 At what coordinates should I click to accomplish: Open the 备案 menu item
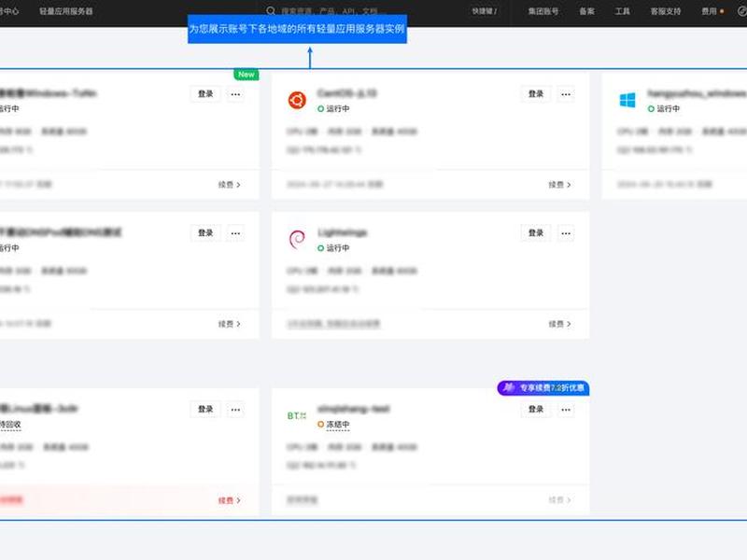587,11
